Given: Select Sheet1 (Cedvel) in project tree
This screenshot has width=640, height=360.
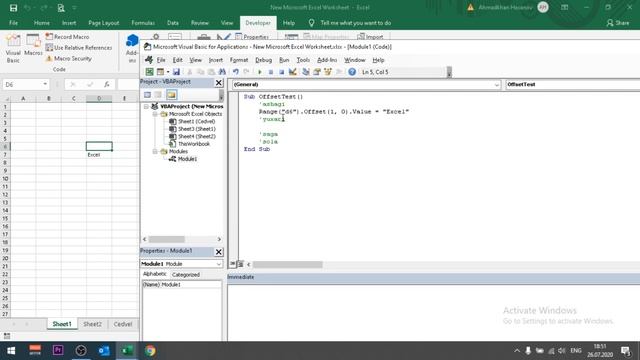Looking at the screenshot, I should click(x=196, y=122).
